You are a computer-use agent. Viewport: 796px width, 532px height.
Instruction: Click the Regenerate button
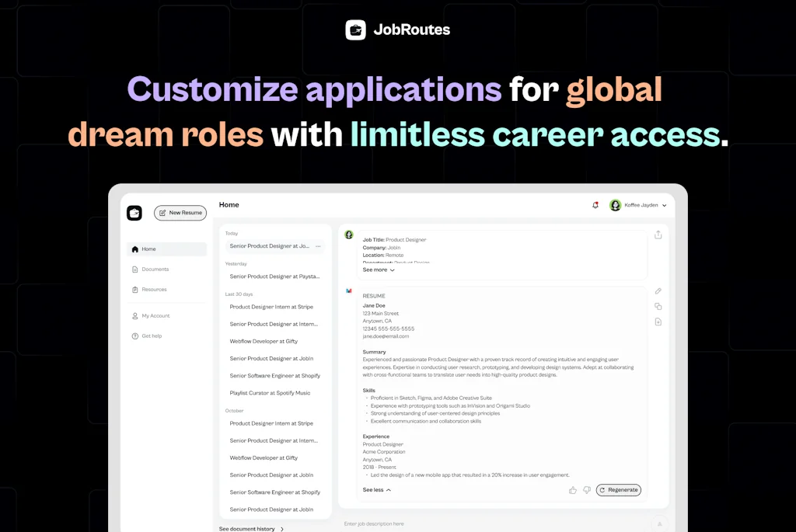point(619,490)
